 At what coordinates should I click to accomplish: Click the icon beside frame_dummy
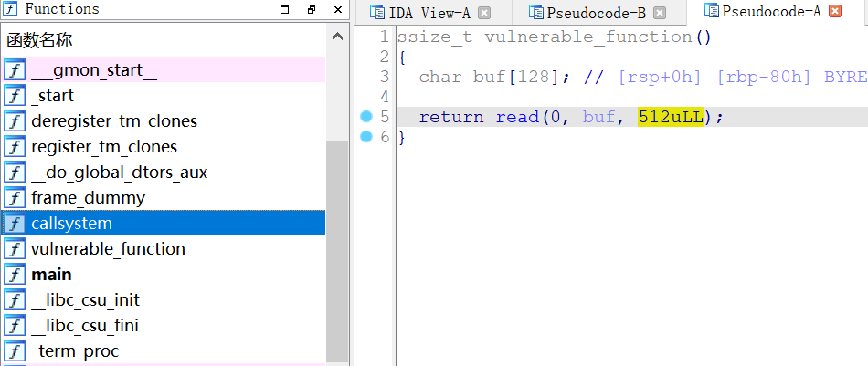[x=15, y=198]
